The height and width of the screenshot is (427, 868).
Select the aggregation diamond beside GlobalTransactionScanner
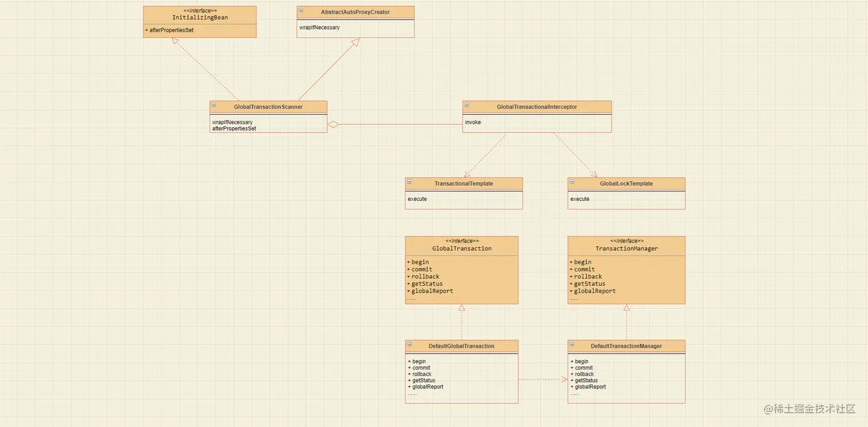click(x=334, y=125)
